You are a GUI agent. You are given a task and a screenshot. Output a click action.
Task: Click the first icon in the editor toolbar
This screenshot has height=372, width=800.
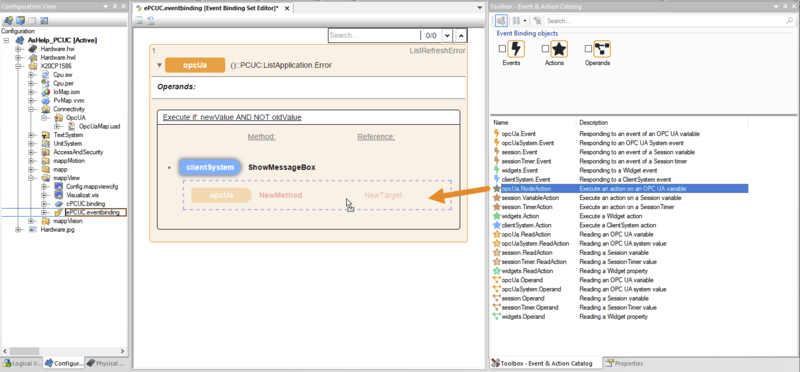(140, 21)
